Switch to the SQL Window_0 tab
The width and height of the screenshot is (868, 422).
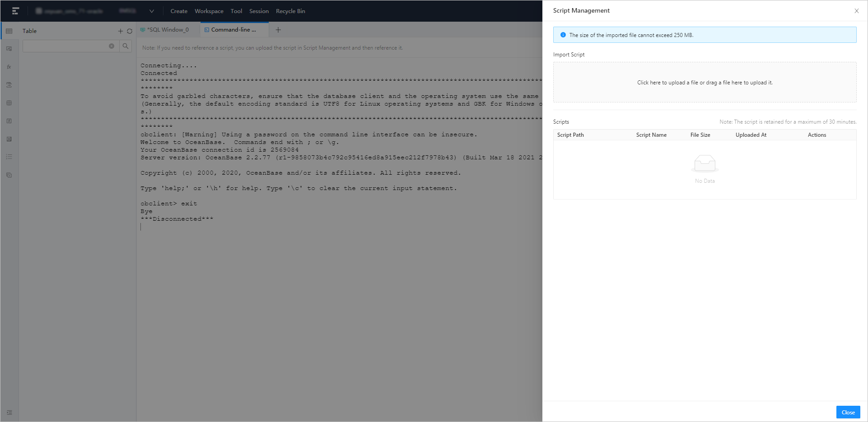click(167, 29)
